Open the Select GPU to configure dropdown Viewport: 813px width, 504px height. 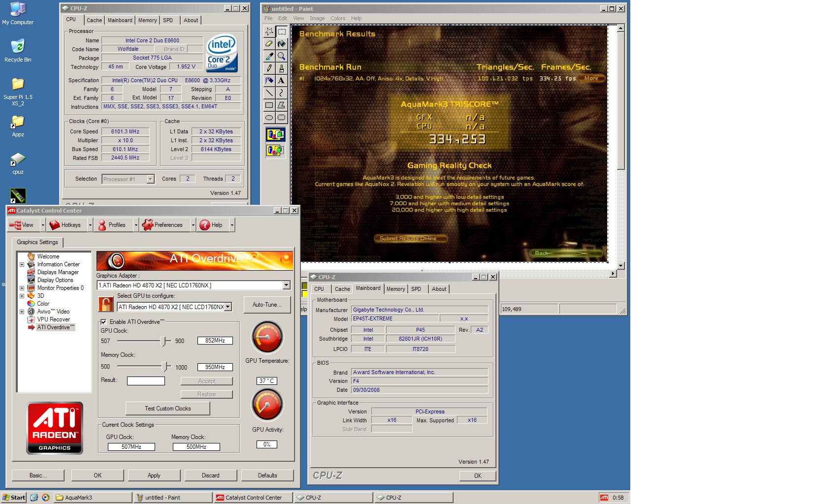coord(228,307)
